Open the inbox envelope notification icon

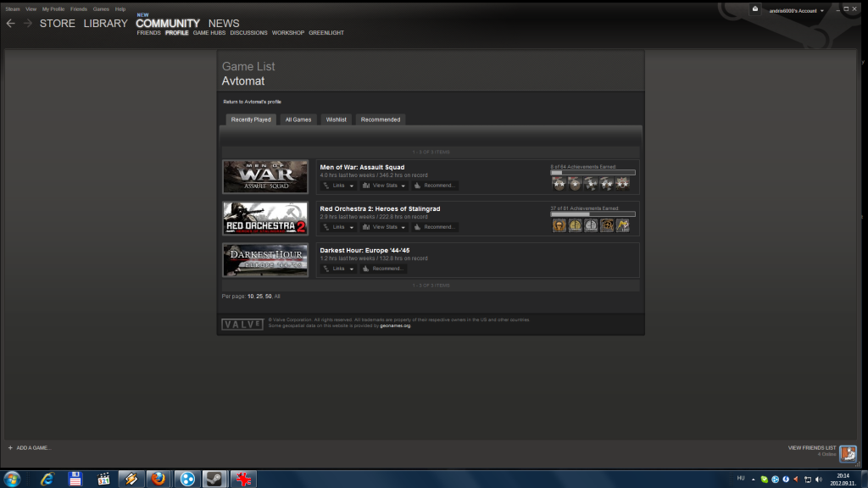tap(754, 9)
